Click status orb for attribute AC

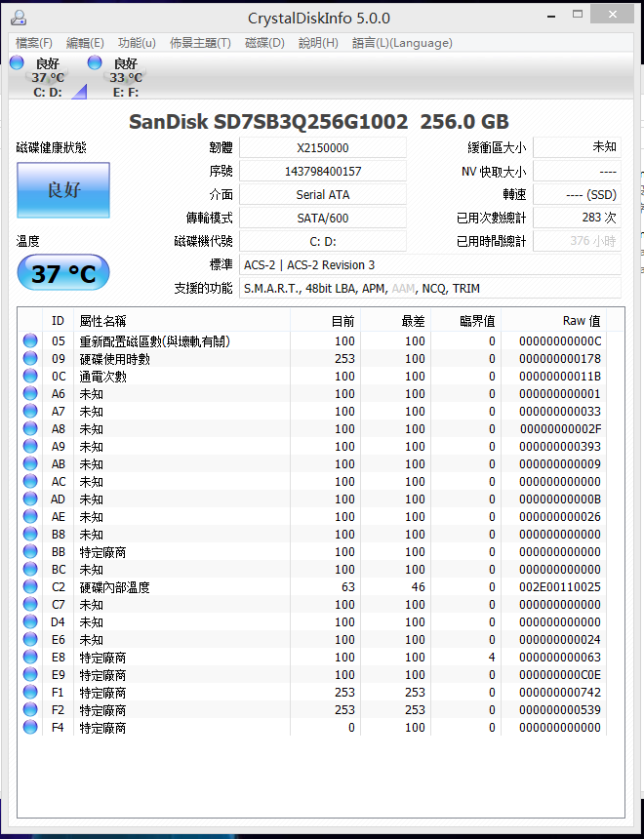click(x=30, y=482)
